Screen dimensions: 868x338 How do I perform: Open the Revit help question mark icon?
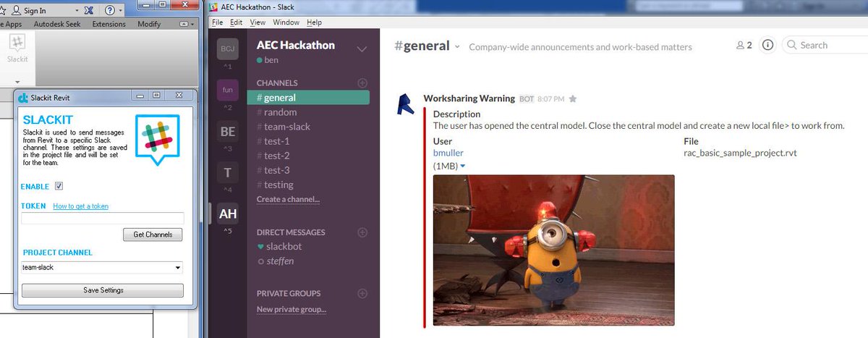pyautogui.click(x=110, y=10)
